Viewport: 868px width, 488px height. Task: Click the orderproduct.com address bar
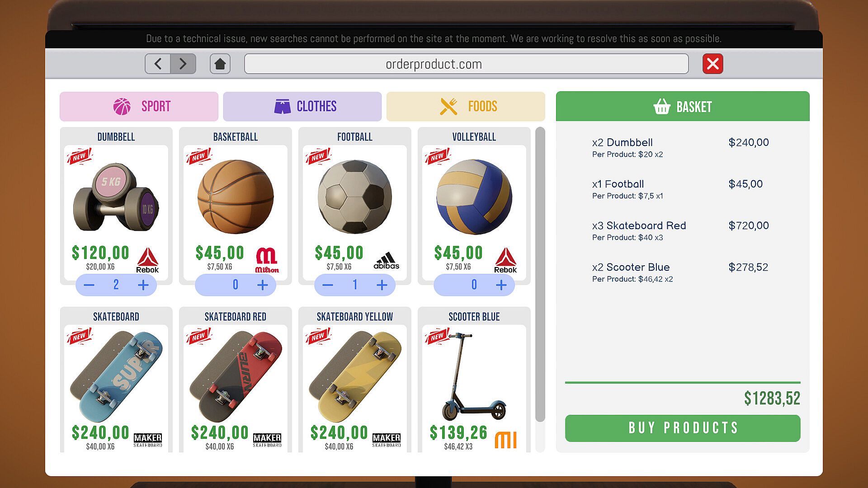tap(467, 64)
